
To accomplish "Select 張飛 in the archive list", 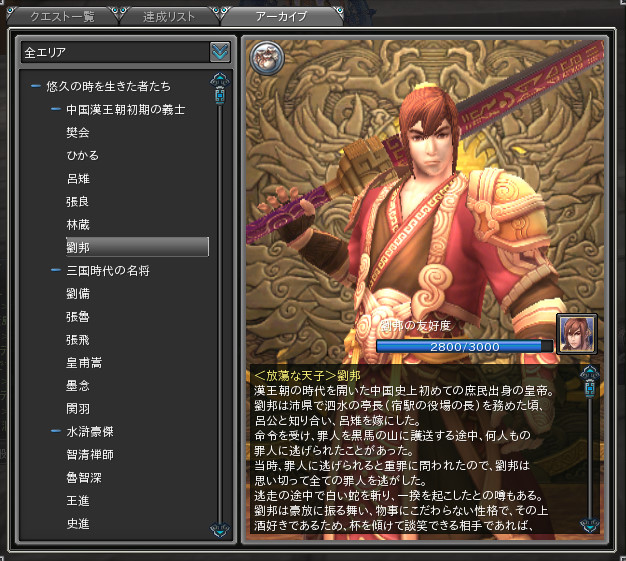I will 78,340.
